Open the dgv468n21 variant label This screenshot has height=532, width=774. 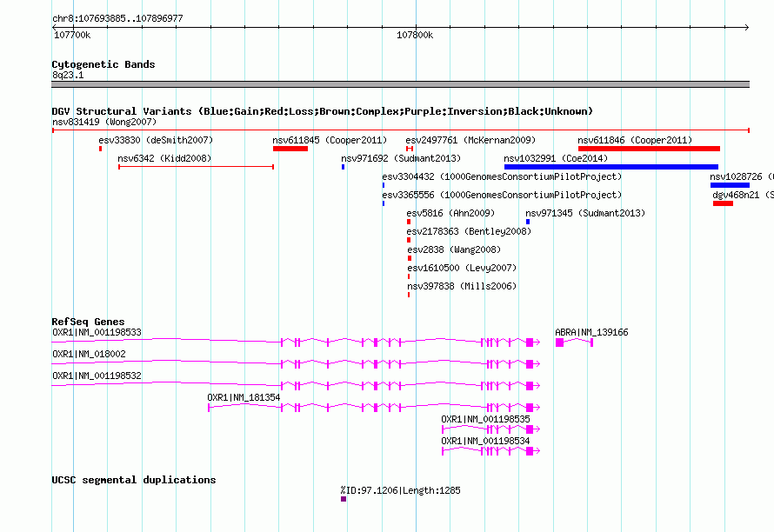(x=743, y=195)
